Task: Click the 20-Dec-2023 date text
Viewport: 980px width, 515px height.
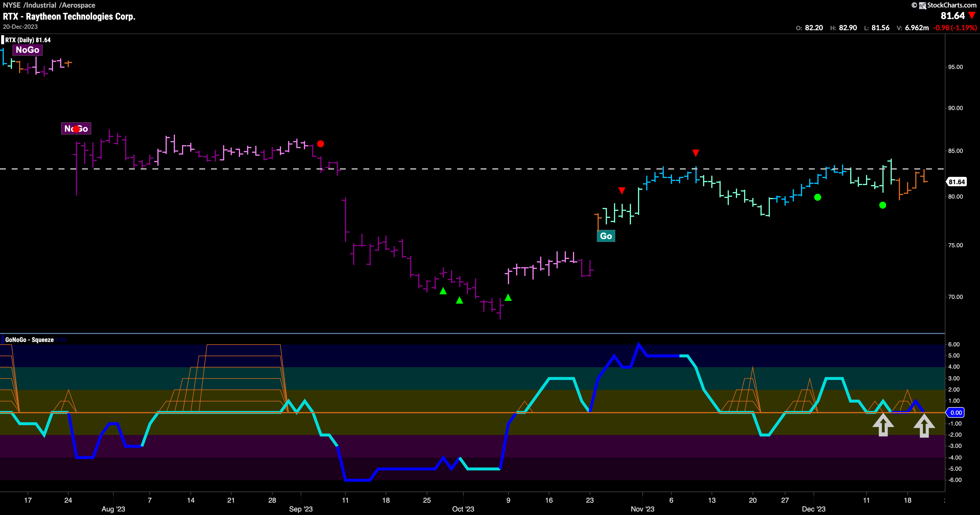Action: tap(20, 27)
